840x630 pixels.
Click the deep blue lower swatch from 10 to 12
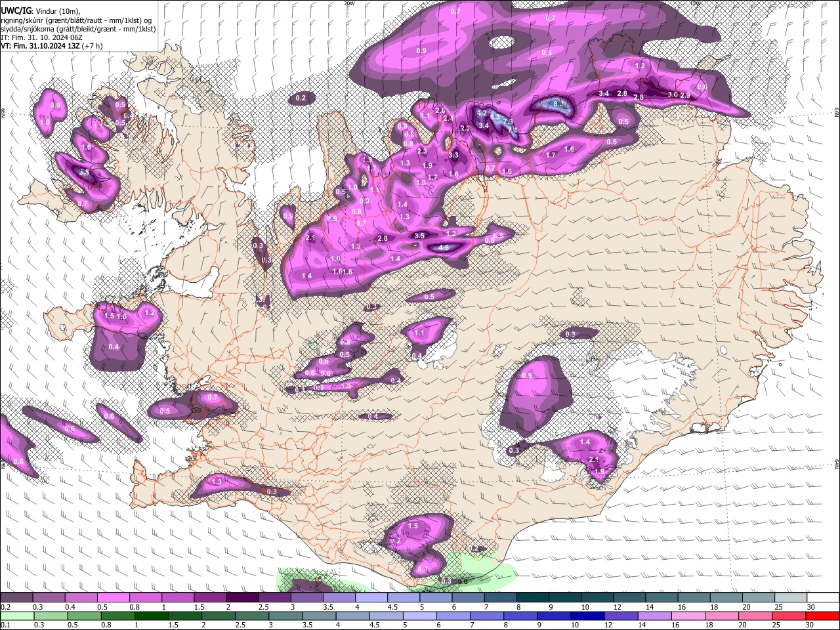[x=588, y=616]
